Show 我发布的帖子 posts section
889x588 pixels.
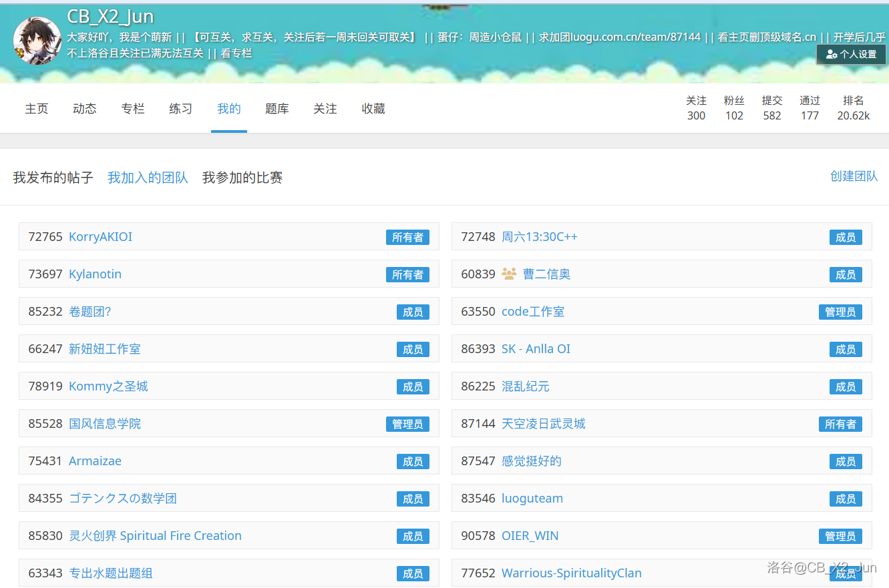[x=53, y=178]
